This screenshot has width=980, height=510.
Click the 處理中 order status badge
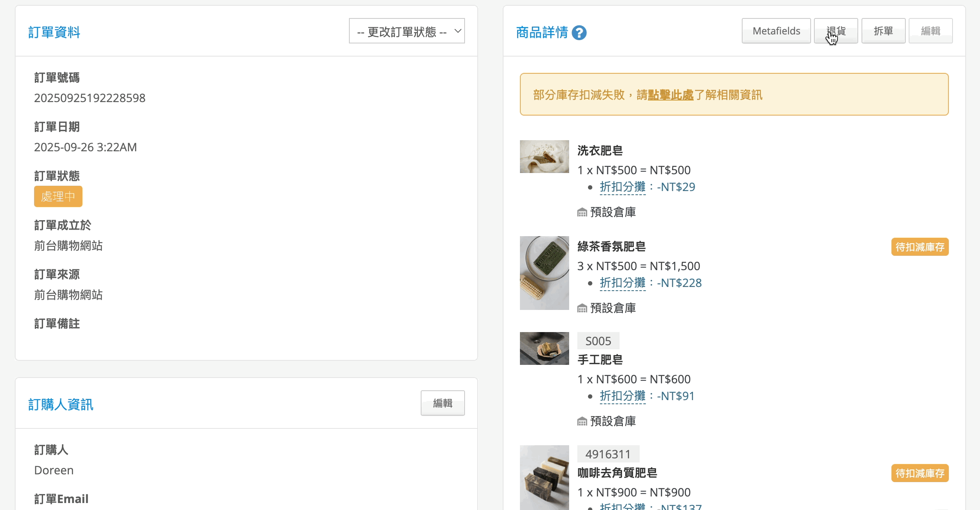(58, 196)
